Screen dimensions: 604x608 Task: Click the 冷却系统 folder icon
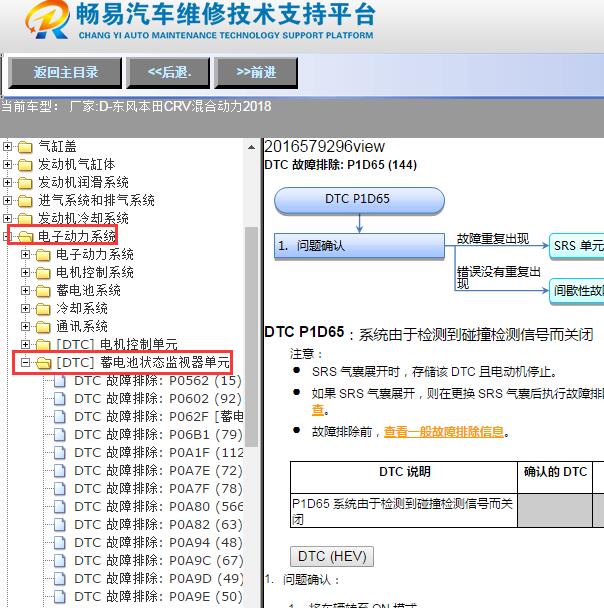coord(43,309)
